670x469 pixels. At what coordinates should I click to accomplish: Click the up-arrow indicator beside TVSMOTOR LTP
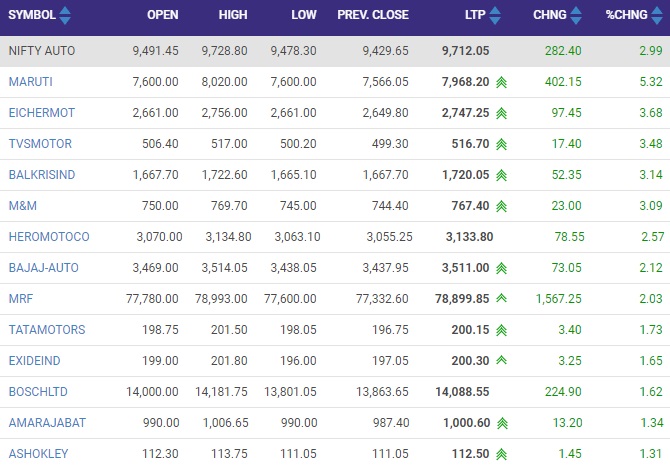click(x=502, y=144)
